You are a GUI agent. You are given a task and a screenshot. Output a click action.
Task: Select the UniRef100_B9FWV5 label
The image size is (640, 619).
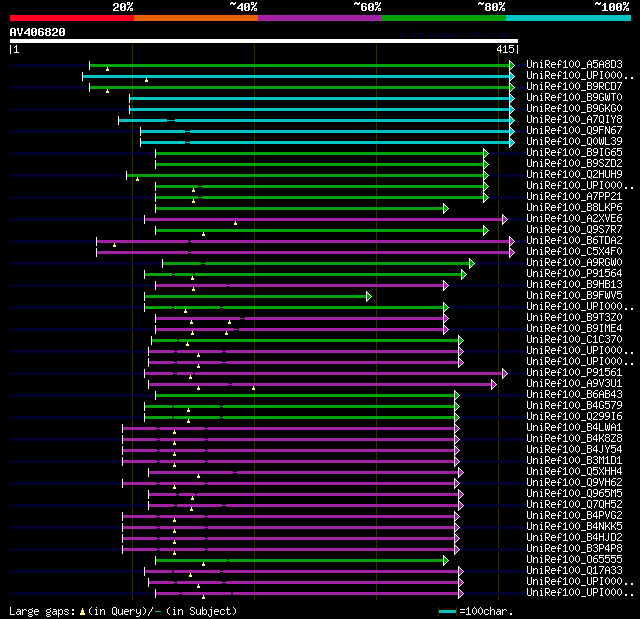[574, 296]
